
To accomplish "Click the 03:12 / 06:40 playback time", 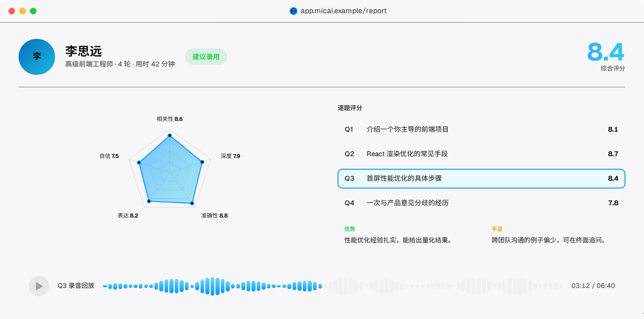I will [593, 286].
